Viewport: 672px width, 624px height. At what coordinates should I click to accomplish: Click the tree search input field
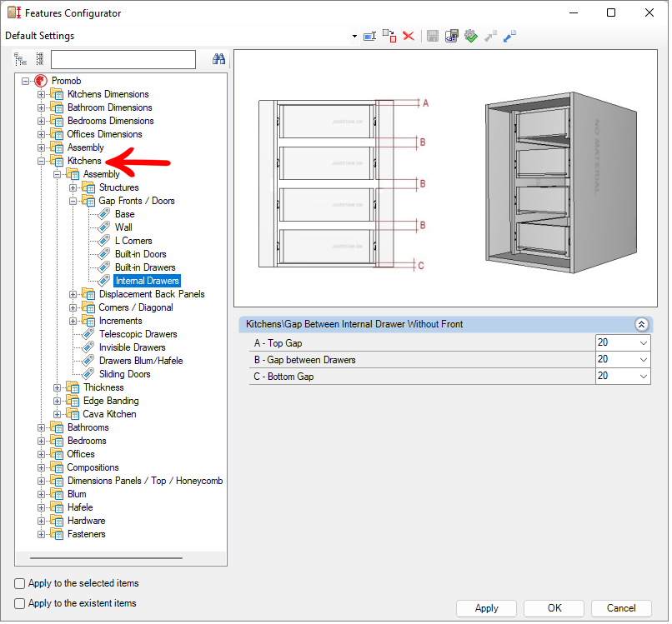[x=123, y=59]
